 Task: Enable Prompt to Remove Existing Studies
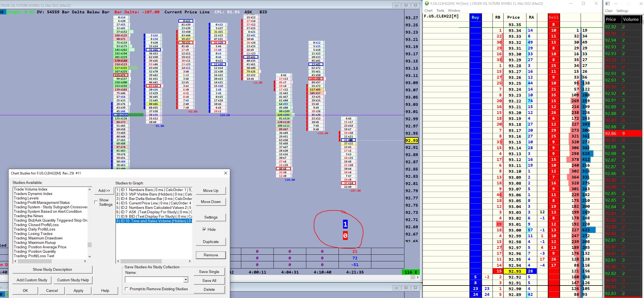127,289
